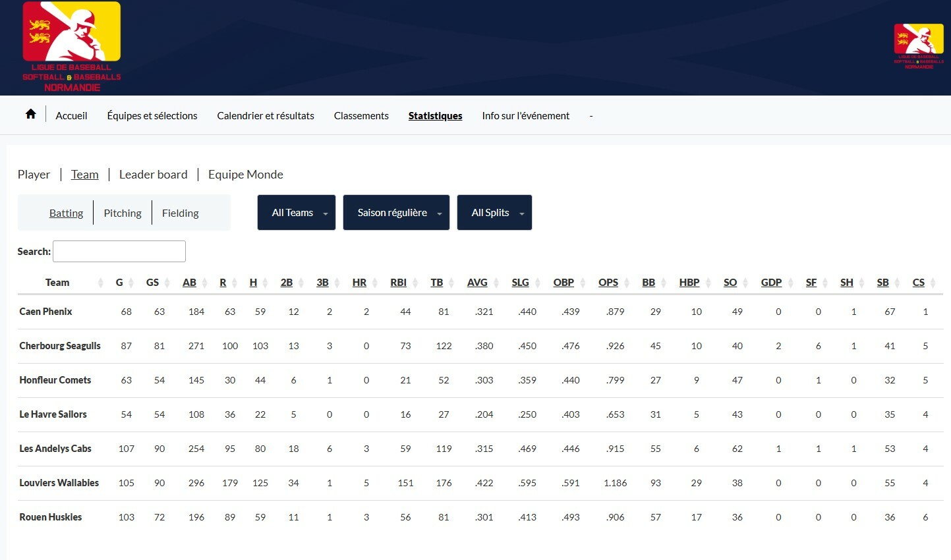Open the Louviers Wallabies team link
Viewport: 951px width, 560px height.
coord(59,483)
